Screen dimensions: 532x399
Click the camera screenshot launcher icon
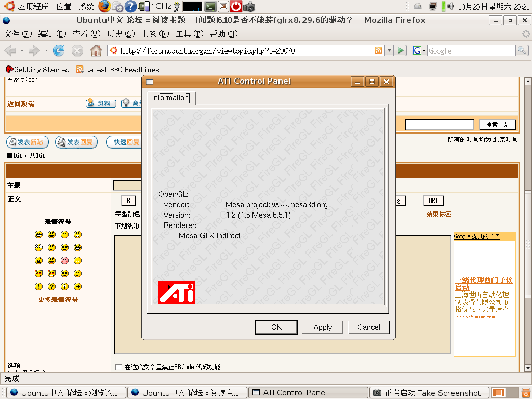click(249, 6)
